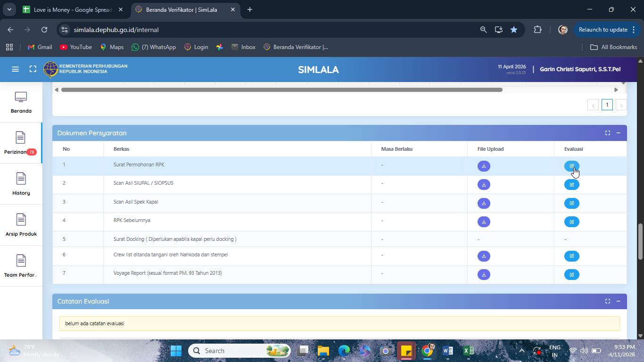The height and width of the screenshot is (362, 644).
Task: Download the Surat Permohonan RPK file
Action: coord(484,166)
